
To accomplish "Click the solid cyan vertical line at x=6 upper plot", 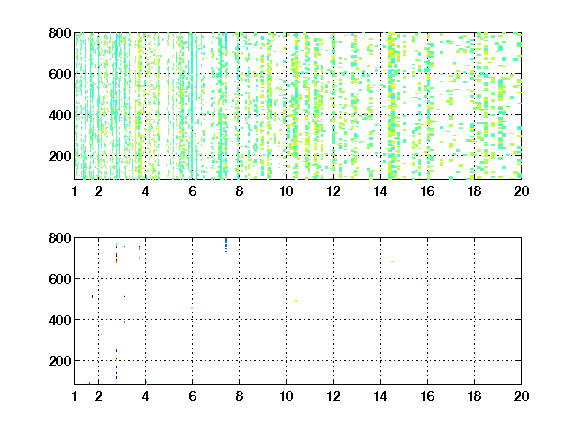I will pos(191,106).
